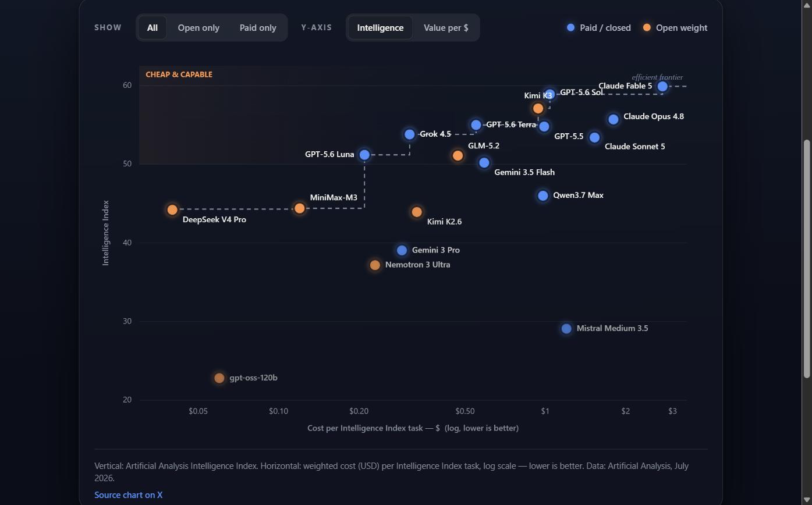
Task: Click the Open weight legend orange dot
Action: [x=647, y=27]
